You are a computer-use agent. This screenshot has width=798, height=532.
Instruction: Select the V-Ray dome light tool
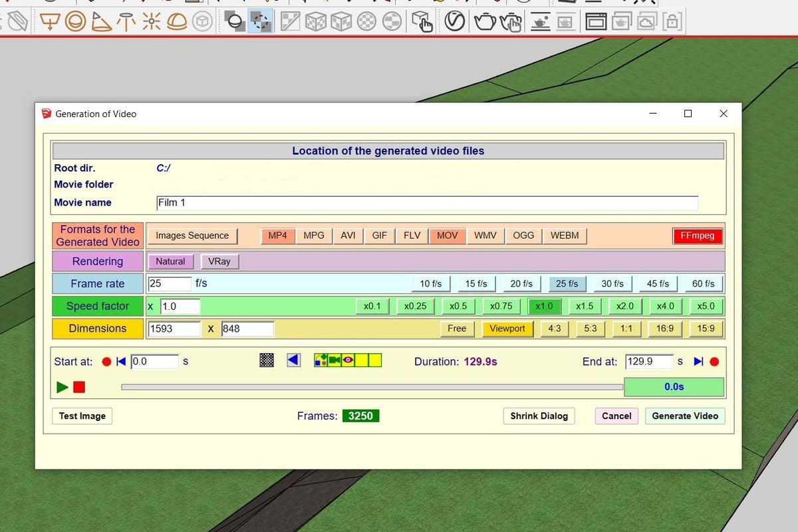coord(177,23)
